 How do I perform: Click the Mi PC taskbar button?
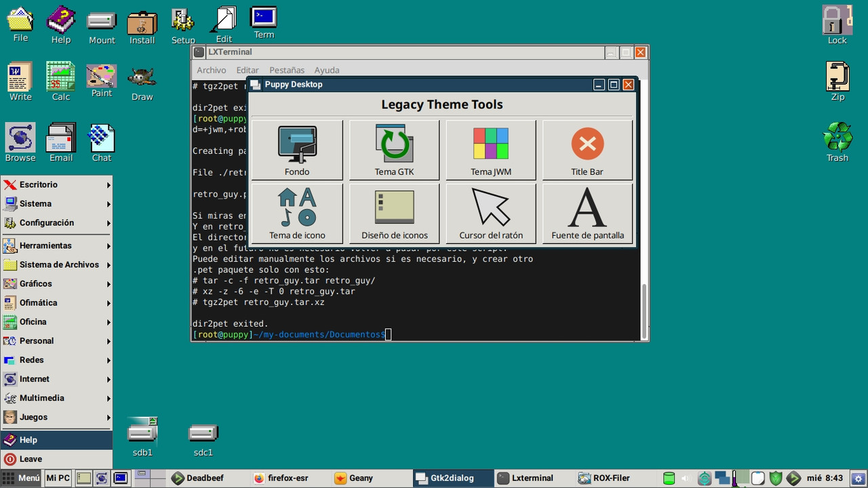coord(58,478)
